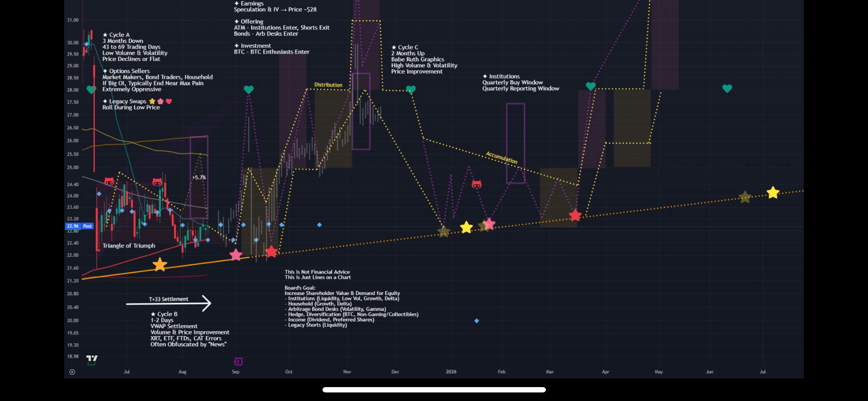Select the +5.7% purple measurement rectangle
This screenshot has height=401, width=868.
[199, 178]
